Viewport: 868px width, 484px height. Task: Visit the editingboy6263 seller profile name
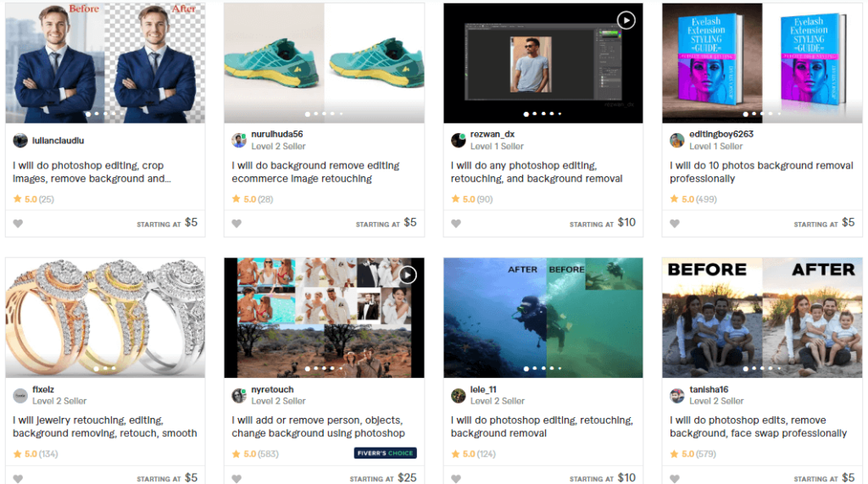point(721,134)
